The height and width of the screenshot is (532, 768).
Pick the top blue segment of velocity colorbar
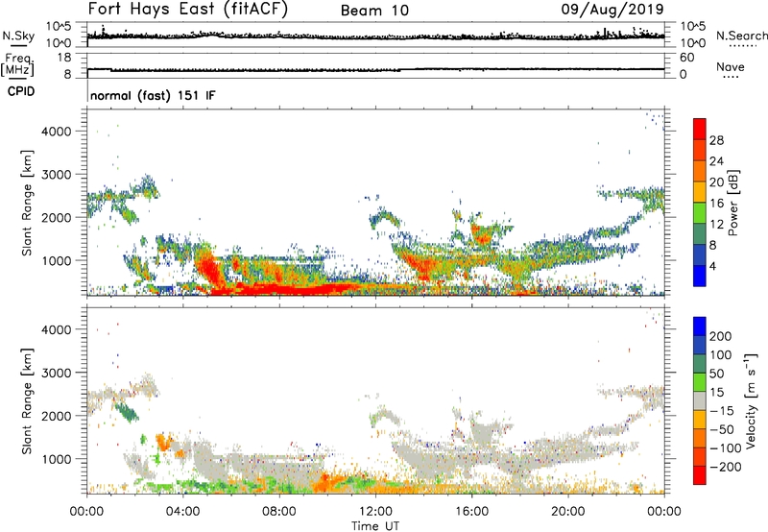[700, 326]
